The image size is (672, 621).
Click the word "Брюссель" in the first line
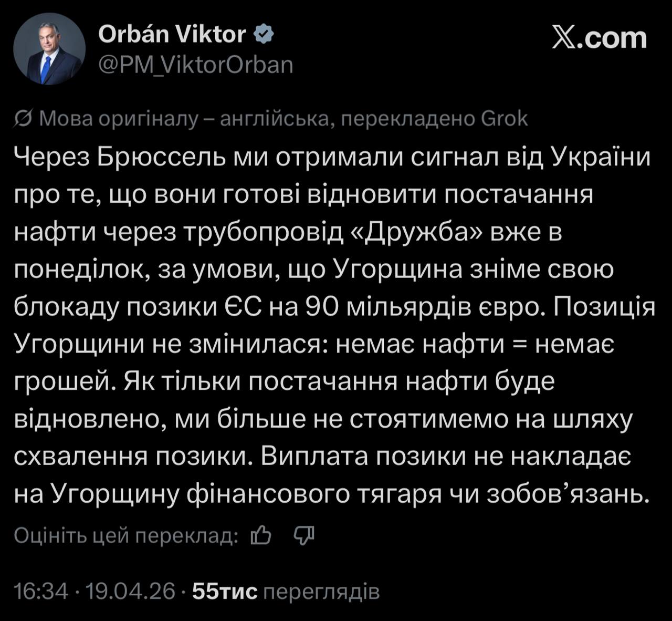tap(156, 157)
